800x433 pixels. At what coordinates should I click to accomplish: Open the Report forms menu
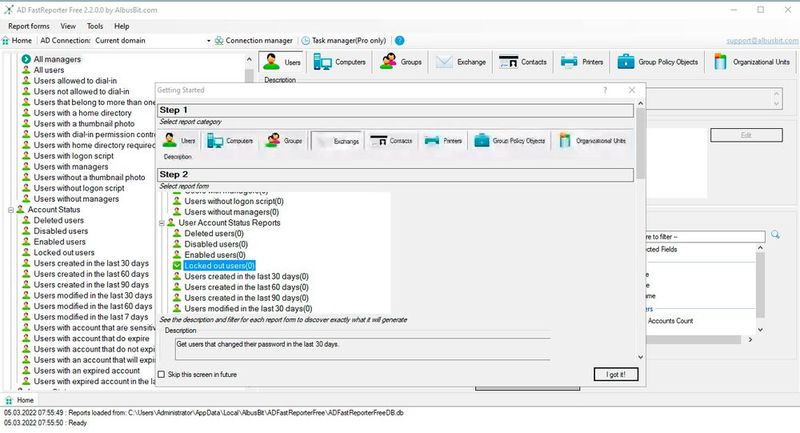coord(29,26)
